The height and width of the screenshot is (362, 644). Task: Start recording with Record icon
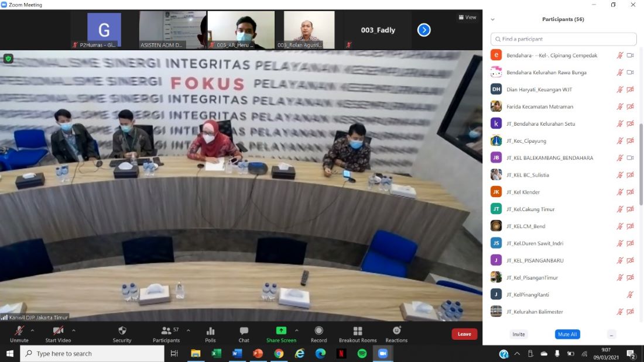(x=318, y=331)
